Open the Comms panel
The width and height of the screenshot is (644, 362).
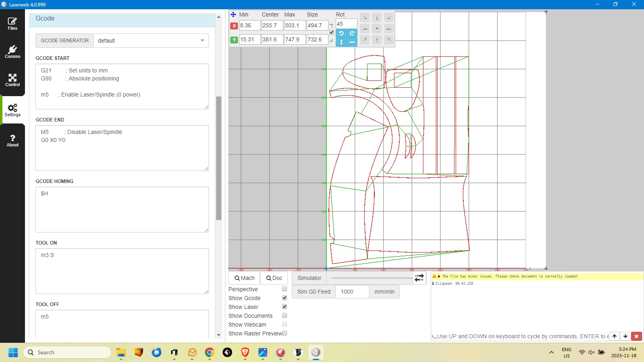coord(12,52)
